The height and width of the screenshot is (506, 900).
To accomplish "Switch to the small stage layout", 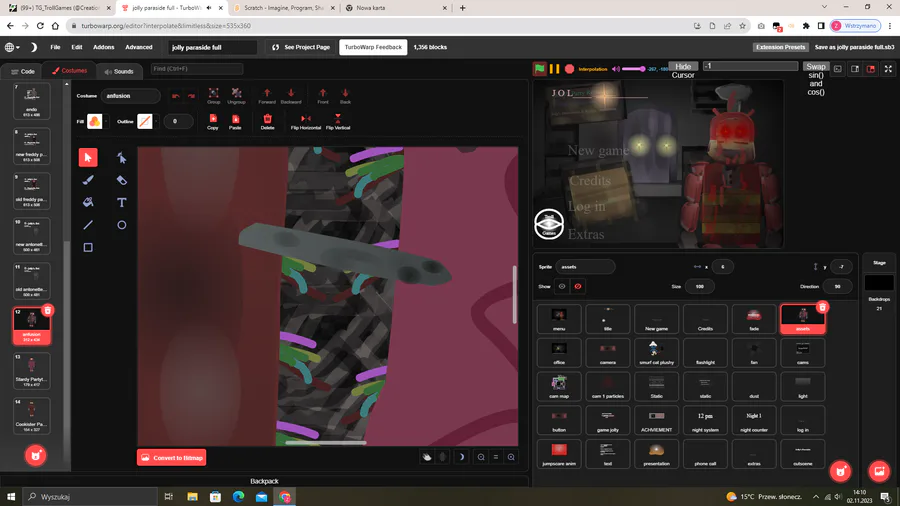I will click(855, 69).
